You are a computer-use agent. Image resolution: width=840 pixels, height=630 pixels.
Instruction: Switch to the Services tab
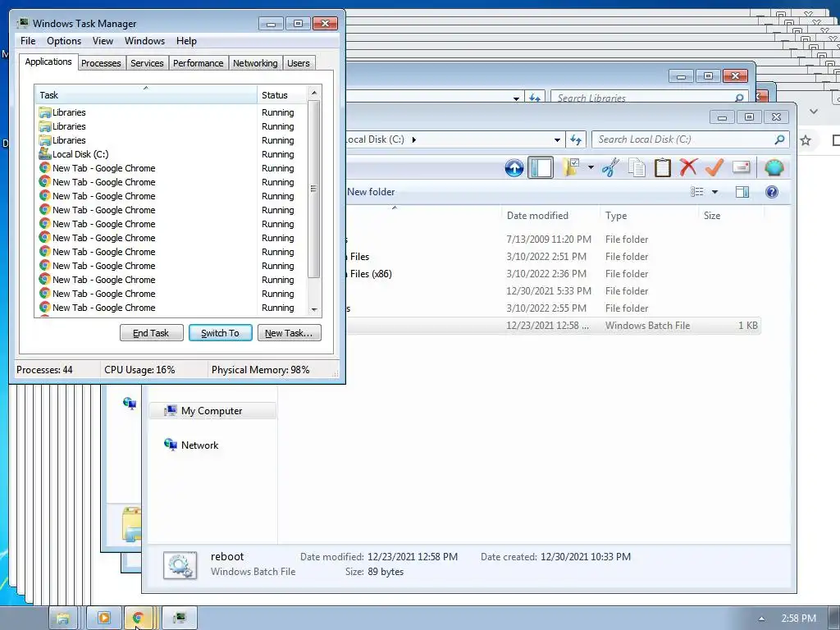(x=147, y=63)
